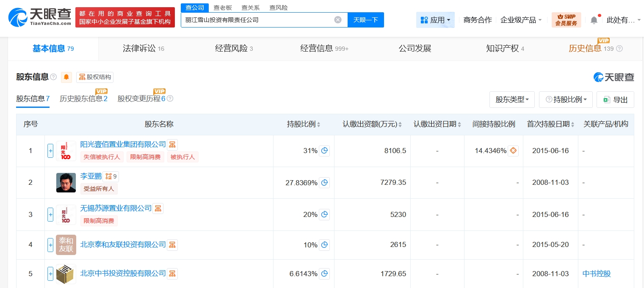Open the 中书控股 related product link
The height and width of the screenshot is (288, 644).
[597, 274]
